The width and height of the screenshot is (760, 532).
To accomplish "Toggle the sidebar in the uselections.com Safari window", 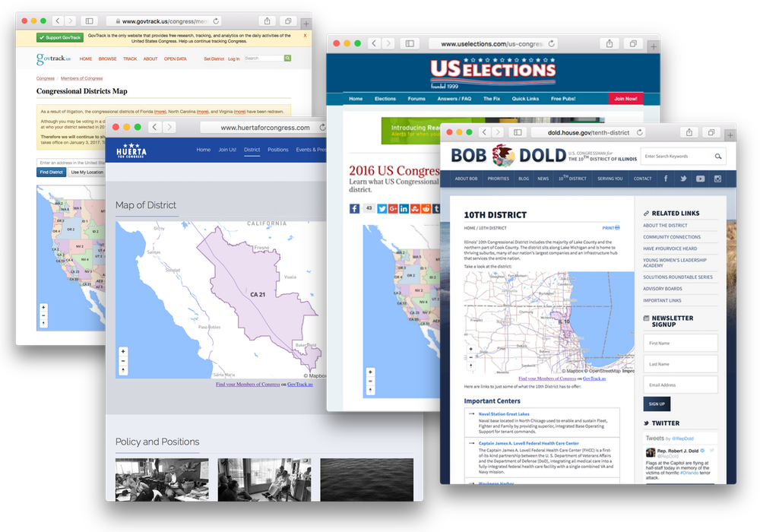I will coord(409,44).
